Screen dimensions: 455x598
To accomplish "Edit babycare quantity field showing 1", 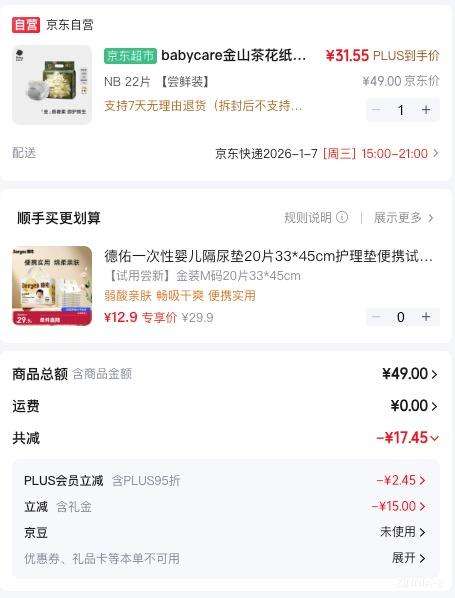I will pyautogui.click(x=401, y=110).
